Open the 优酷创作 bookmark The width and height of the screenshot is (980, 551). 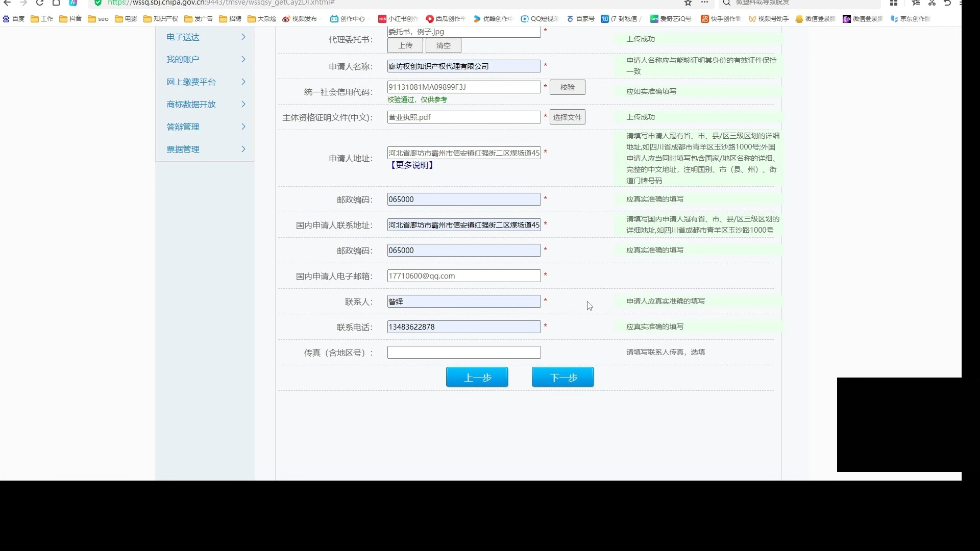pyautogui.click(x=493, y=19)
